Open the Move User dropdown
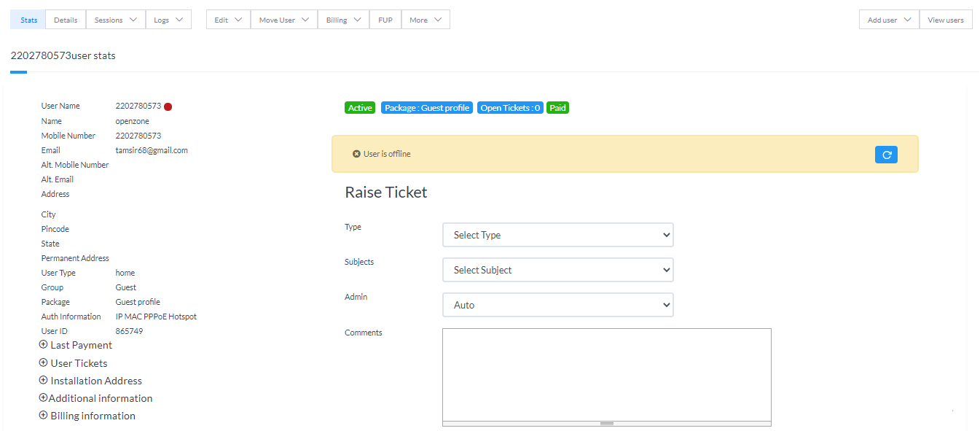Screen dimensions: 980x431 pos(283,19)
